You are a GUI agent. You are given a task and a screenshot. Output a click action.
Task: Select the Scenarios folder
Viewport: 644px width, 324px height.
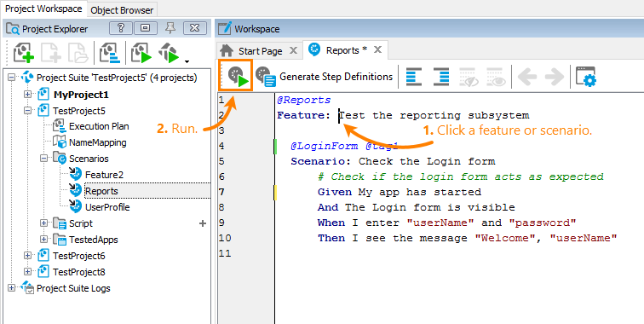click(89, 159)
